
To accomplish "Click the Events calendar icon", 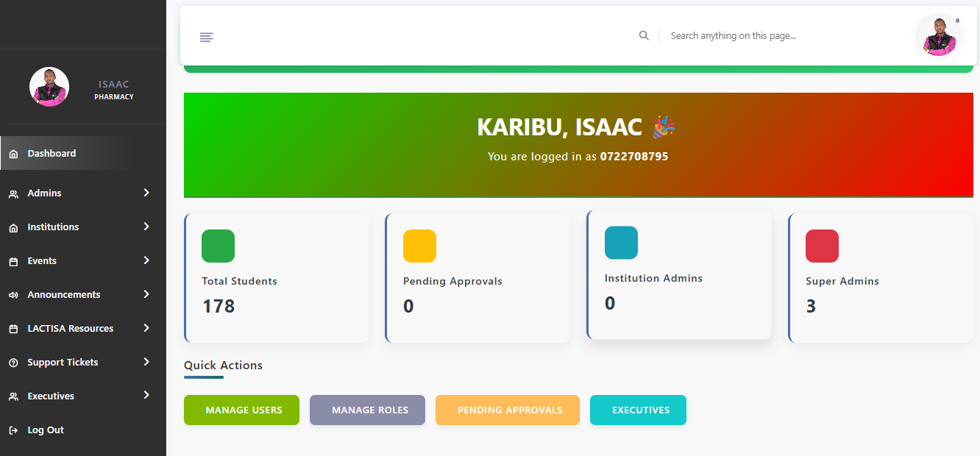I will 13,261.
